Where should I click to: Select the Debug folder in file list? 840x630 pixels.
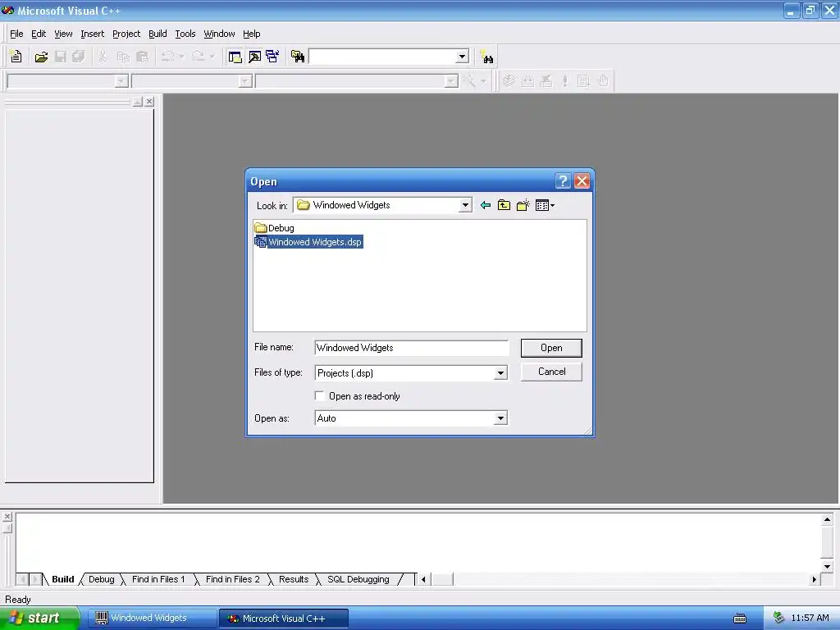coord(275,228)
